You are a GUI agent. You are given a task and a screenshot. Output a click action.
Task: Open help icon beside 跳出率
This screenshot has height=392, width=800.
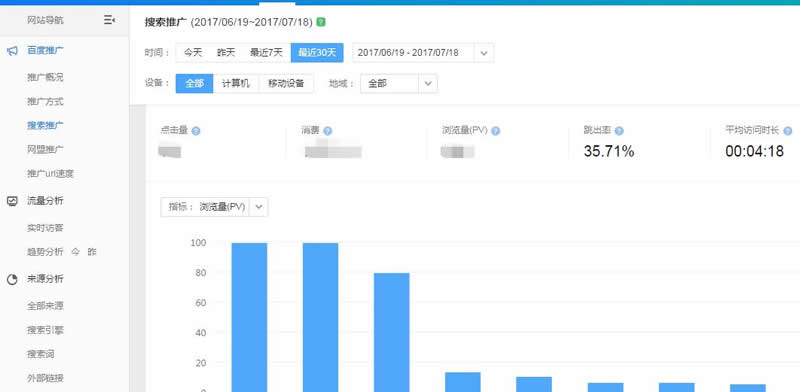(619, 131)
